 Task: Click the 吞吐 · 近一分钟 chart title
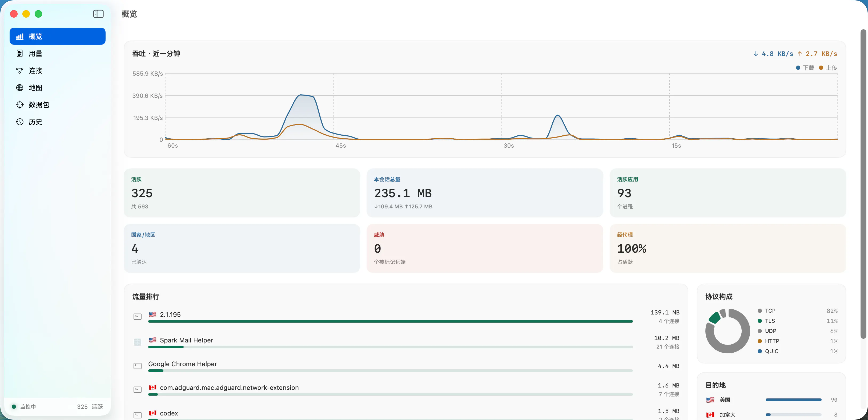point(156,54)
